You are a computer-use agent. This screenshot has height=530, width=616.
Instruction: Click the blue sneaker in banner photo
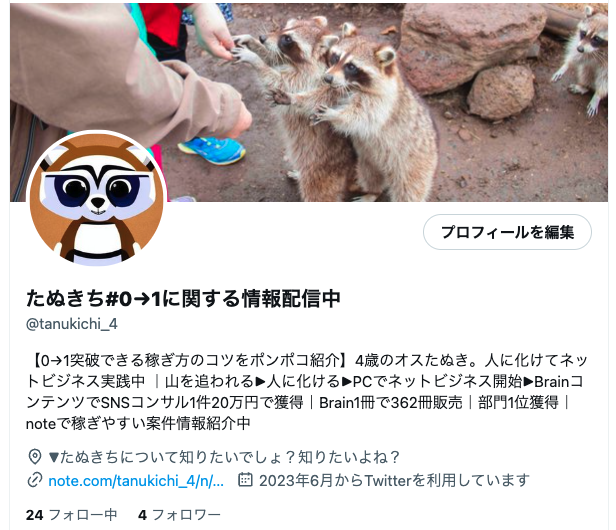[212, 150]
